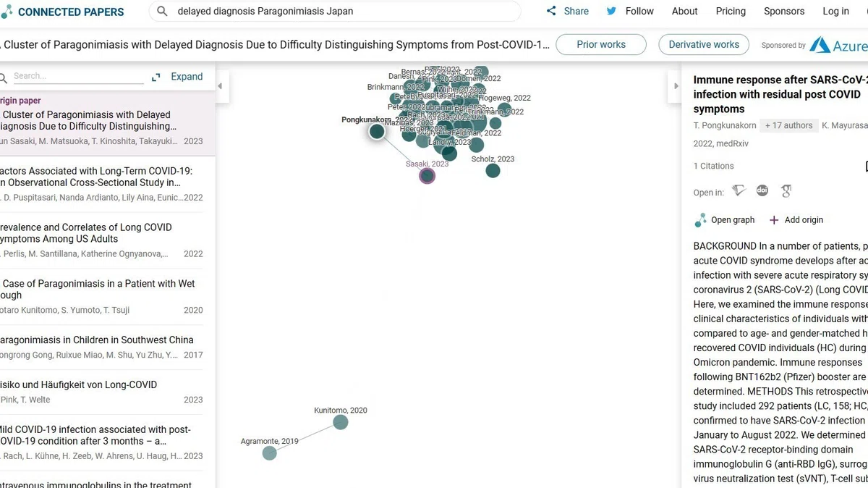
Task: Open the About menu item
Action: [684, 11]
